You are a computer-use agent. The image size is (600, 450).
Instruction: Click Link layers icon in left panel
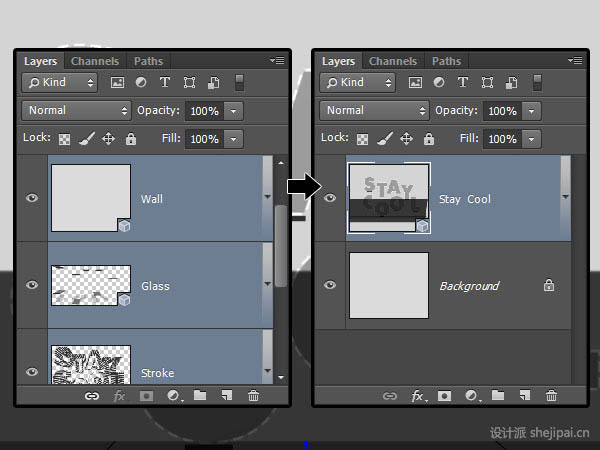click(x=92, y=396)
